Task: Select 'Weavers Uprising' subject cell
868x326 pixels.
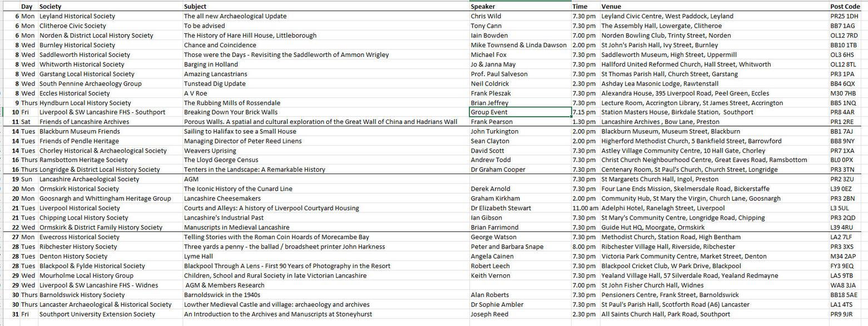Action: click(326, 151)
